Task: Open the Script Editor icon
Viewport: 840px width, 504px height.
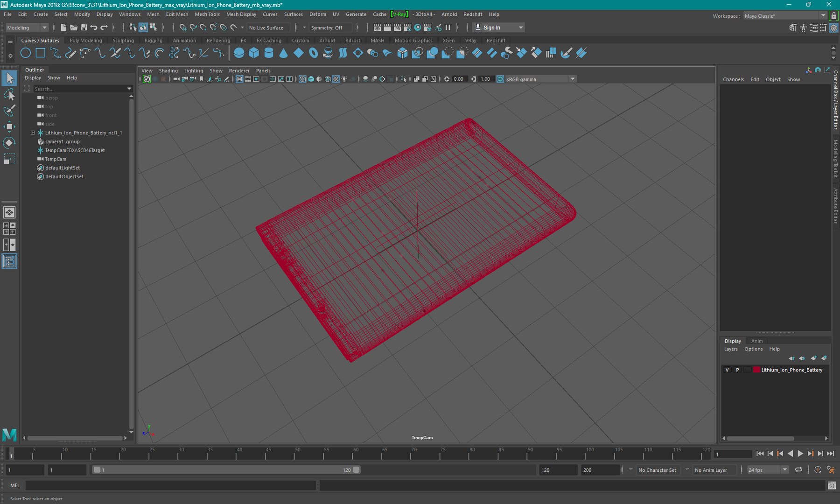Action: point(832,486)
